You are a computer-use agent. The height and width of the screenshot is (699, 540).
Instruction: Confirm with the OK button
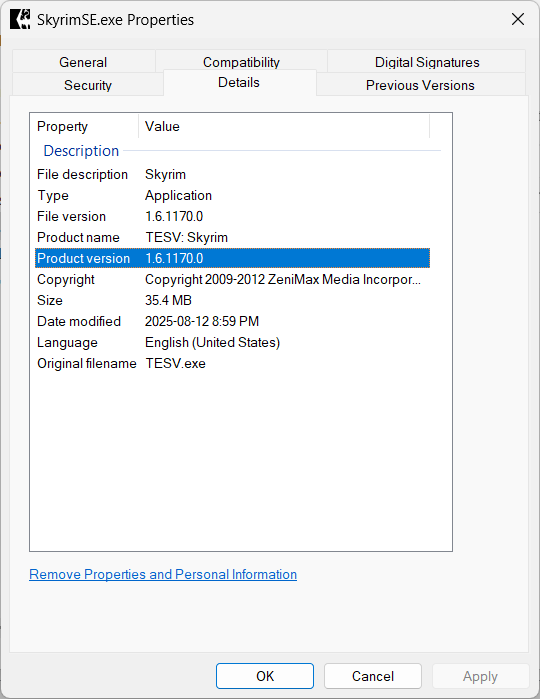coord(265,676)
